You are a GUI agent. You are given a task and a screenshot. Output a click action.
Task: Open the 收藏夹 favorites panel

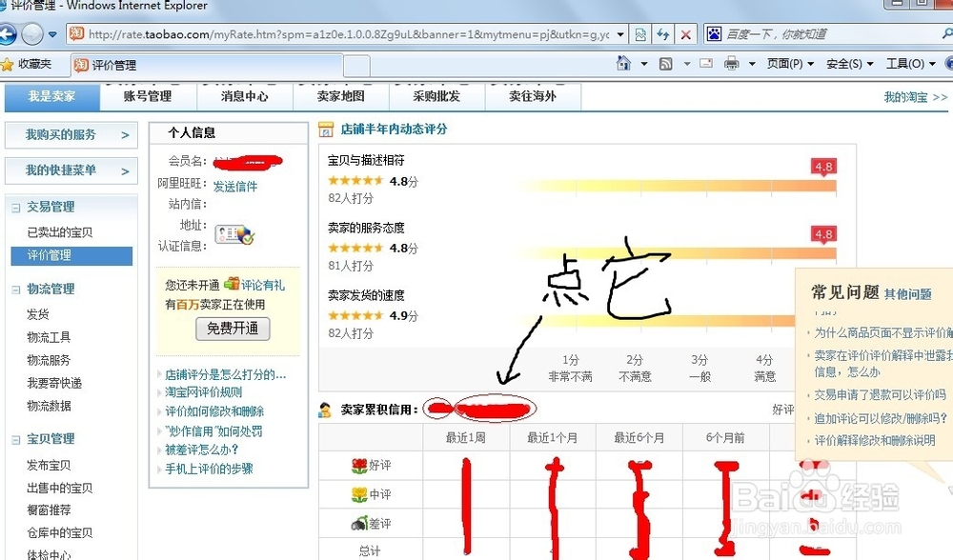click(32, 66)
